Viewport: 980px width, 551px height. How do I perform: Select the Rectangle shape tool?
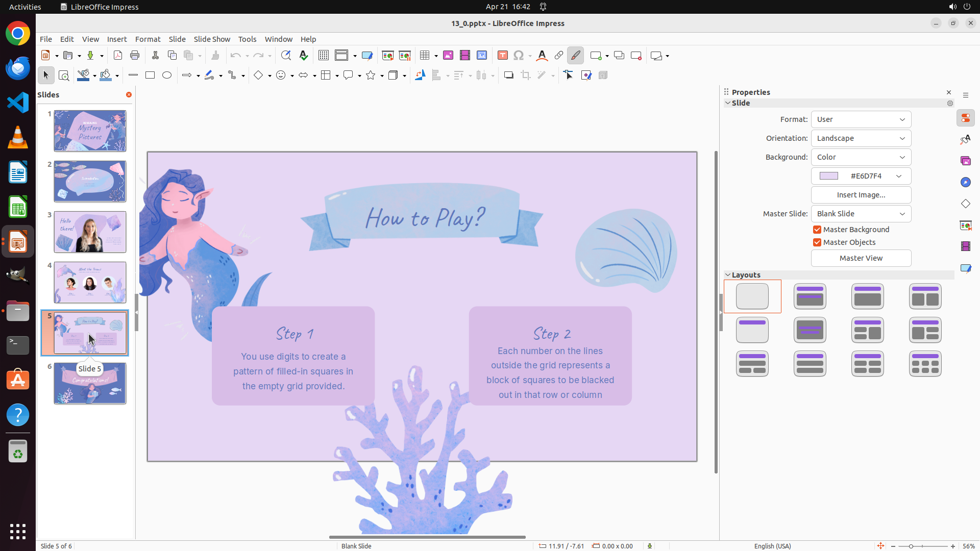pyautogui.click(x=150, y=76)
